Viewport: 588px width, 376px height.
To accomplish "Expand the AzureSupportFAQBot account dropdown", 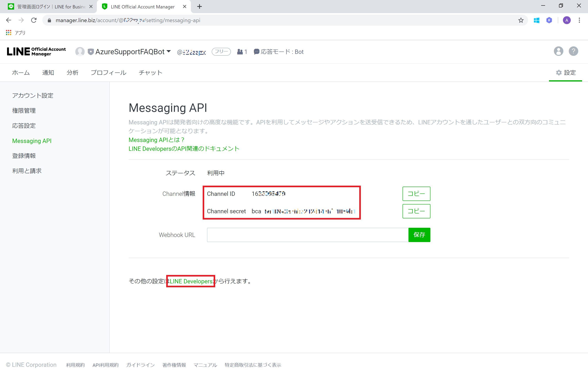I will tap(169, 52).
